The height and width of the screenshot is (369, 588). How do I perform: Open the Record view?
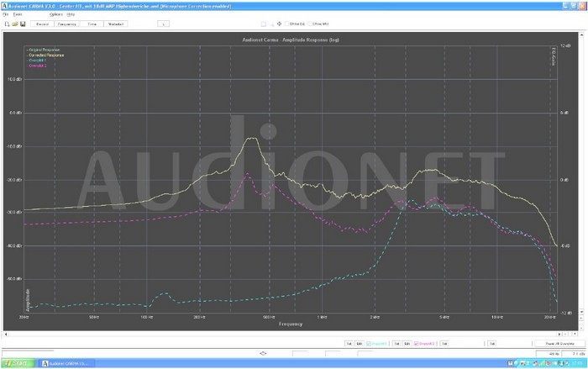pos(42,24)
